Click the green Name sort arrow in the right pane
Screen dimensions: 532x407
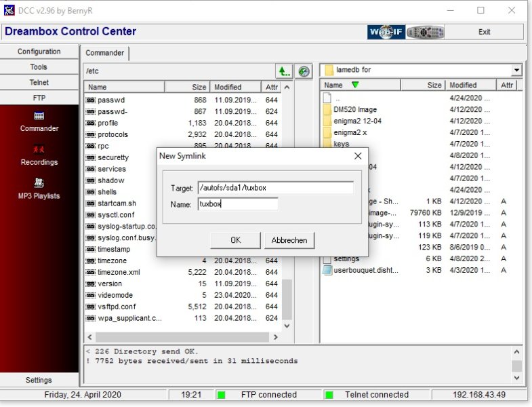coord(355,85)
